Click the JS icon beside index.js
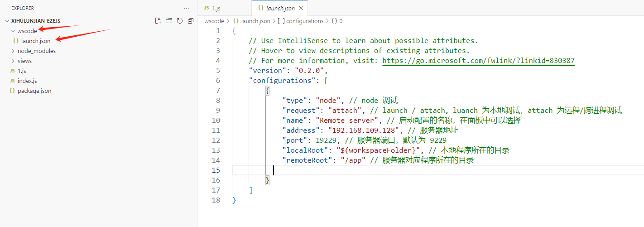The height and width of the screenshot is (227, 644). pos(12,81)
